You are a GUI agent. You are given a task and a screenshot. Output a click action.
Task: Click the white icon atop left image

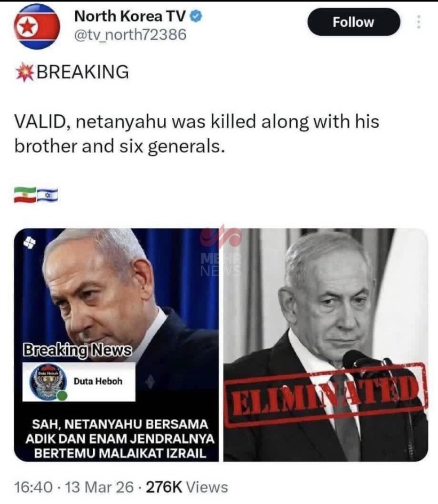[29, 242]
